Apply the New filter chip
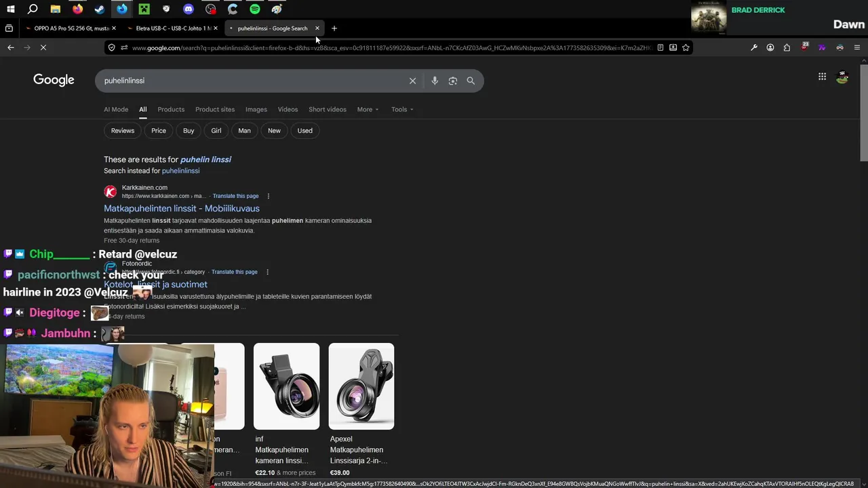 point(274,131)
